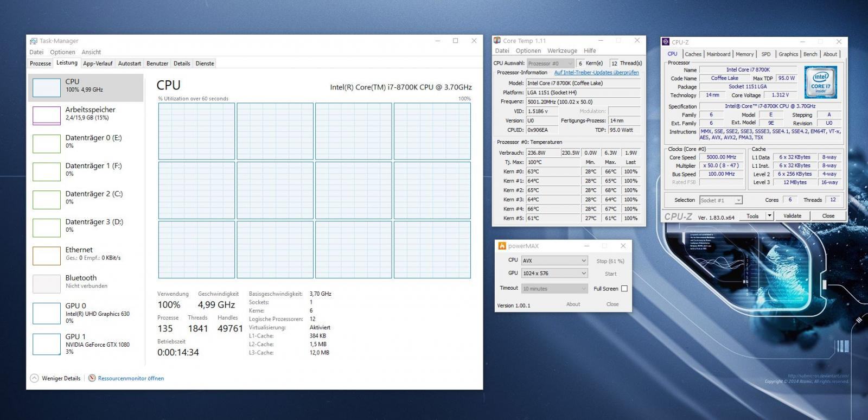The image size is (868, 420).
Task: Expand GPU 1024 x 576 dropdown in powerMAX
Action: pyautogui.click(x=554, y=273)
